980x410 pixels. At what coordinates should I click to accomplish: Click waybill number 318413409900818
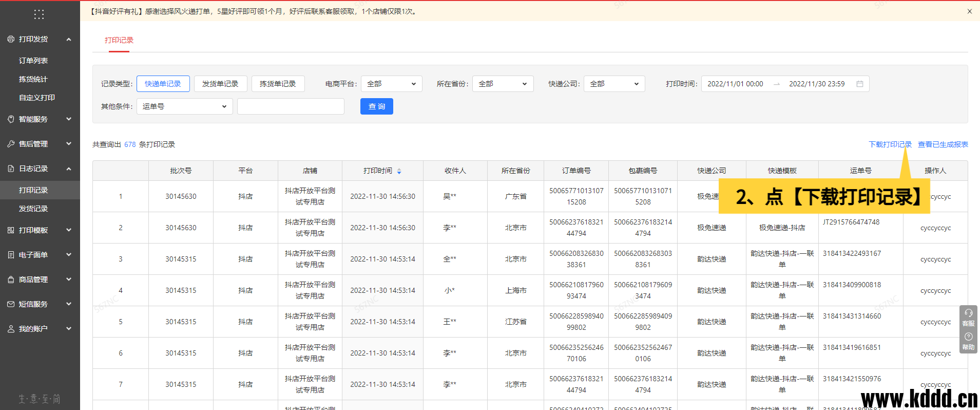coord(852,285)
